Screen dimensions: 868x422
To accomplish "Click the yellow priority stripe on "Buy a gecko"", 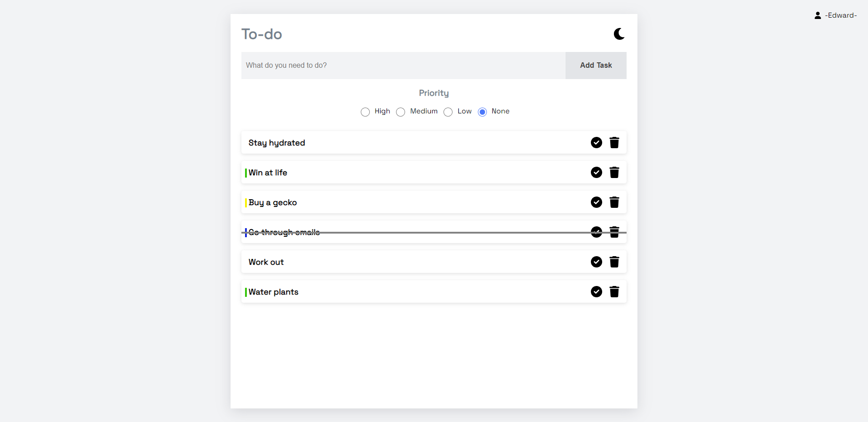I will pos(245,202).
